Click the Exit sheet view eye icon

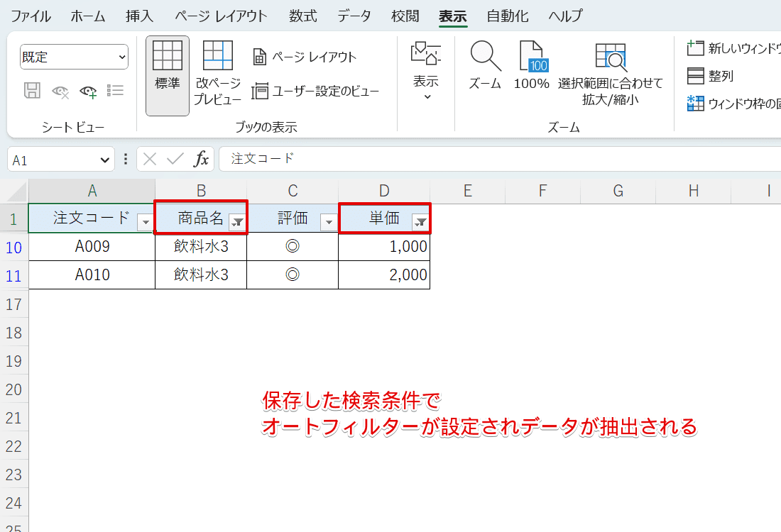(x=60, y=91)
